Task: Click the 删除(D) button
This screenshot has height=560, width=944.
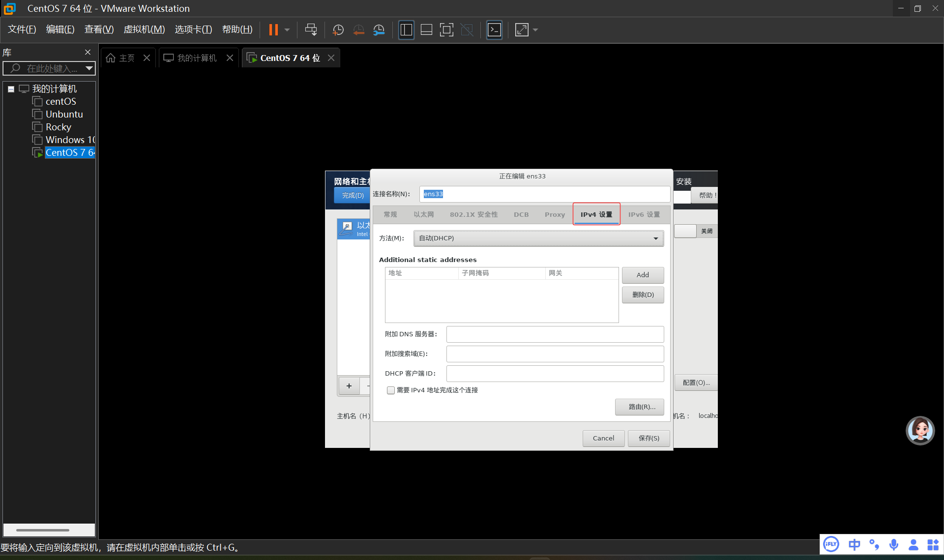Action: pos(643,295)
